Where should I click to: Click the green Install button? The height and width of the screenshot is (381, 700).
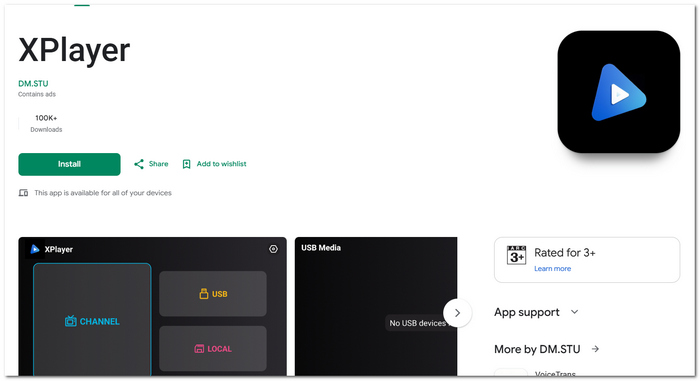click(x=69, y=164)
